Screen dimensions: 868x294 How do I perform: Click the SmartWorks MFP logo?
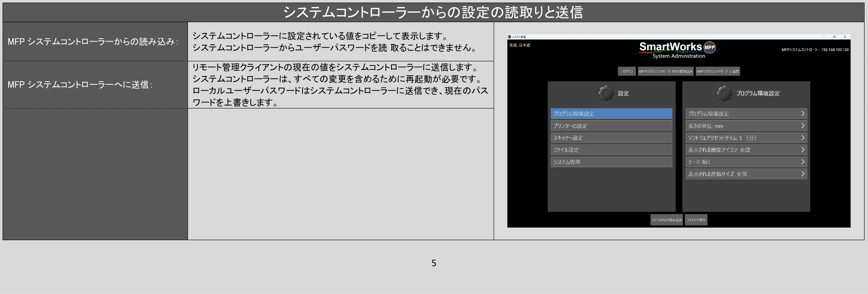677,47
